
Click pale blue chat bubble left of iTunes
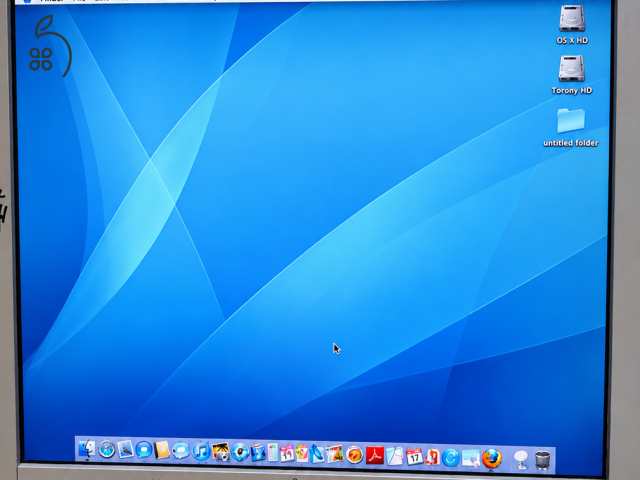click(181, 451)
